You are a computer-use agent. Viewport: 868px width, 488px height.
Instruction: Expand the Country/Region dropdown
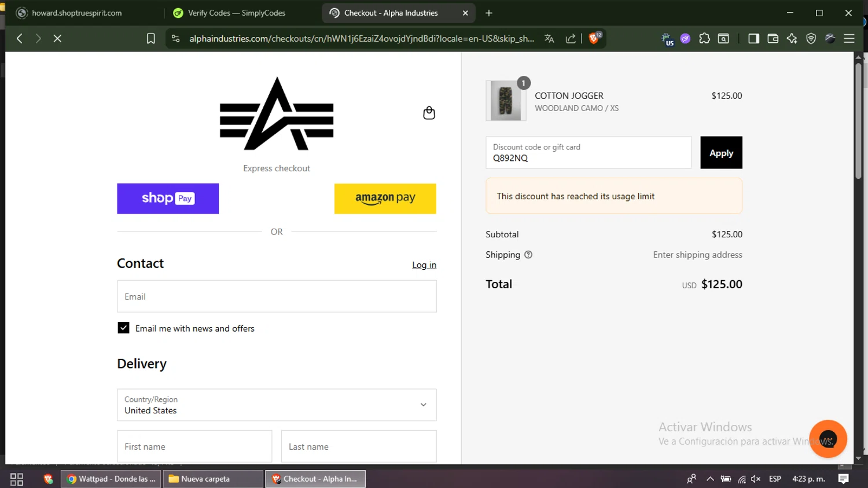click(277, 405)
